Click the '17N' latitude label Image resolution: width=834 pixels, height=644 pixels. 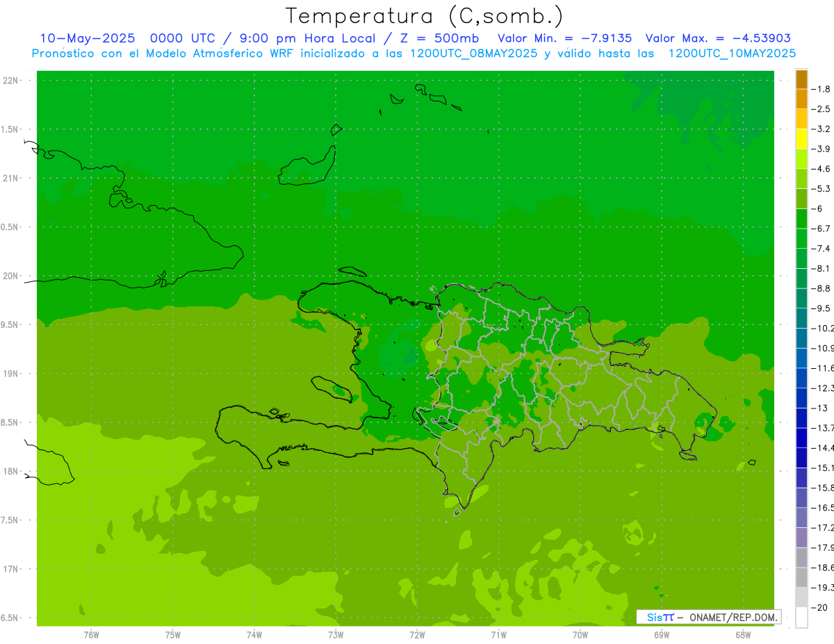click(12, 570)
